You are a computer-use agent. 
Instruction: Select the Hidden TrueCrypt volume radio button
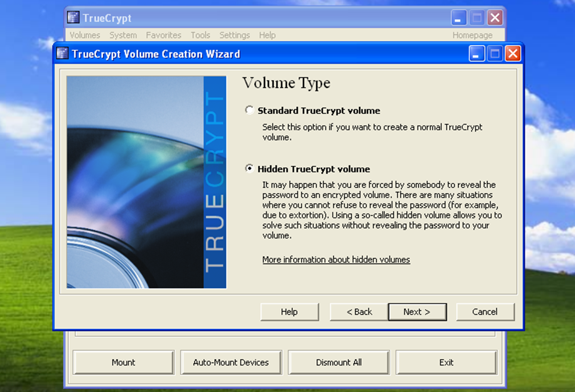pos(249,168)
